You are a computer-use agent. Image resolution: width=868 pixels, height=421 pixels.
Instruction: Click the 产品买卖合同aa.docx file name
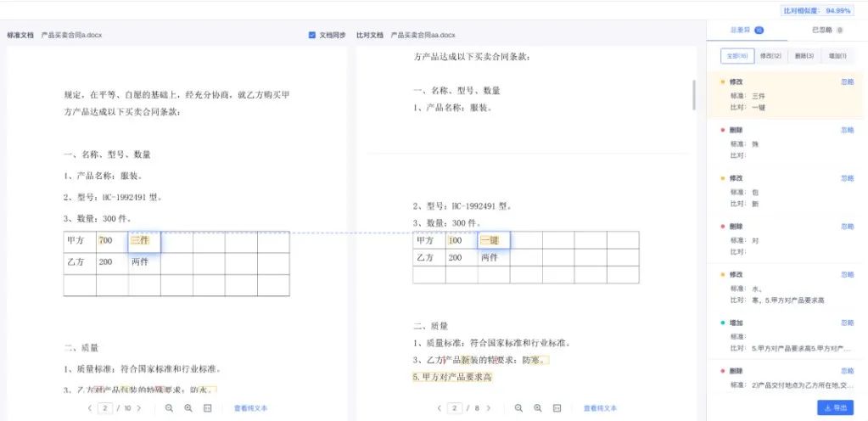click(423, 35)
